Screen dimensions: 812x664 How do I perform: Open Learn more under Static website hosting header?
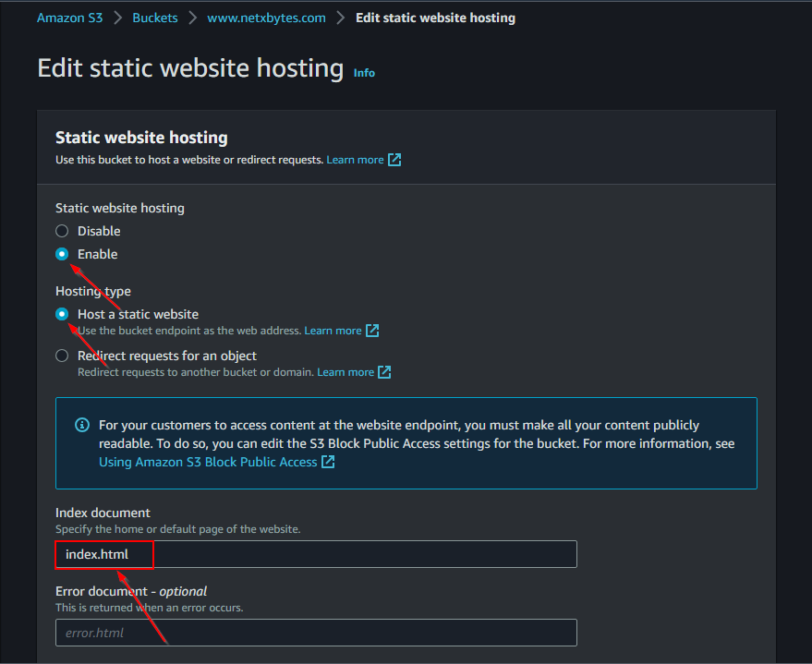point(354,160)
